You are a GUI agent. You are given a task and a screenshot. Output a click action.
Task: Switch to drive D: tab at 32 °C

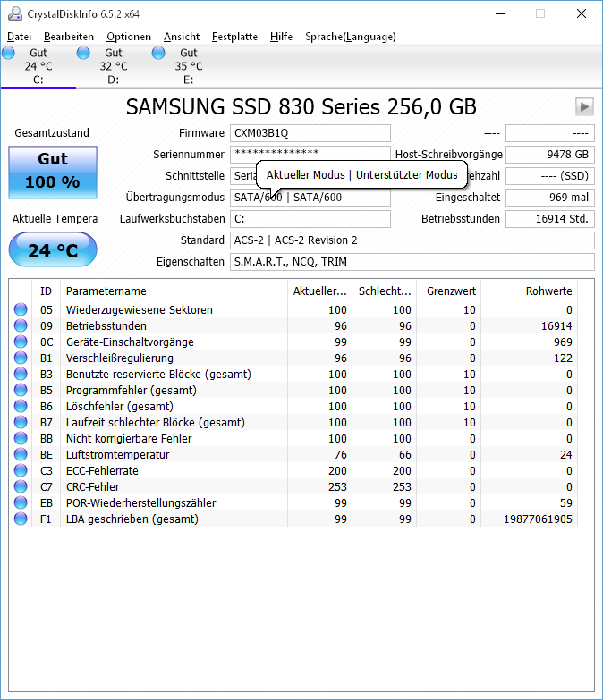pyautogui.click(x=114, y=66)
